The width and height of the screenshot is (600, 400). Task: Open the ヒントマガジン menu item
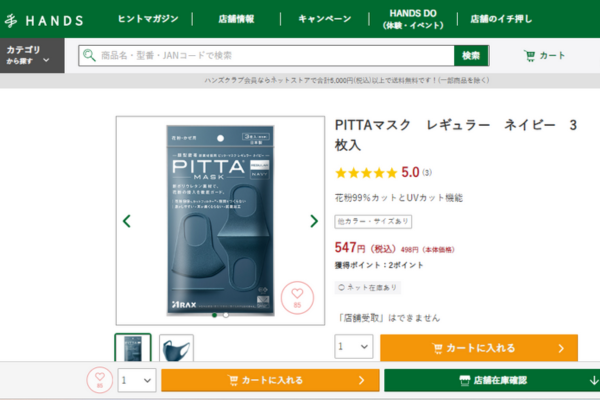point(148,19)
